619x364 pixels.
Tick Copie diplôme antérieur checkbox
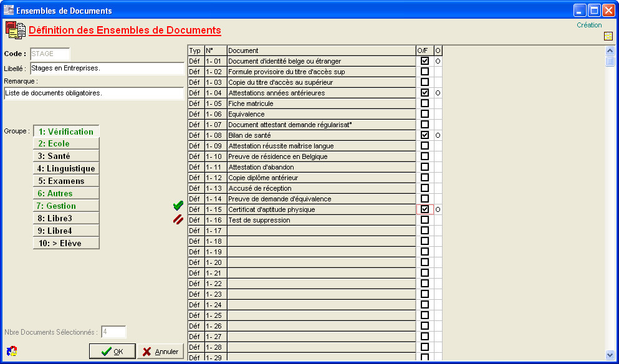point(425,178)
